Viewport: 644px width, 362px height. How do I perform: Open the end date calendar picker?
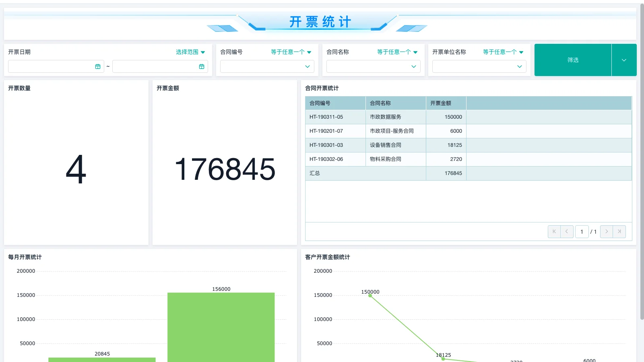[x=202, y=66]
